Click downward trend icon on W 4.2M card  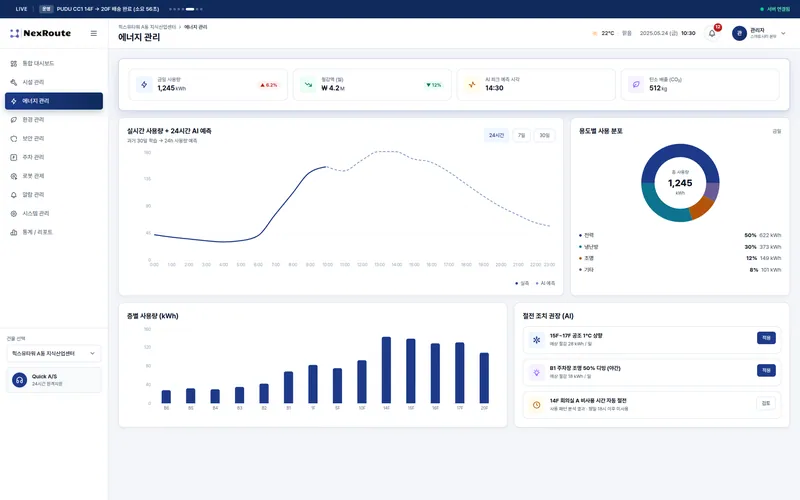click(308, 85)
